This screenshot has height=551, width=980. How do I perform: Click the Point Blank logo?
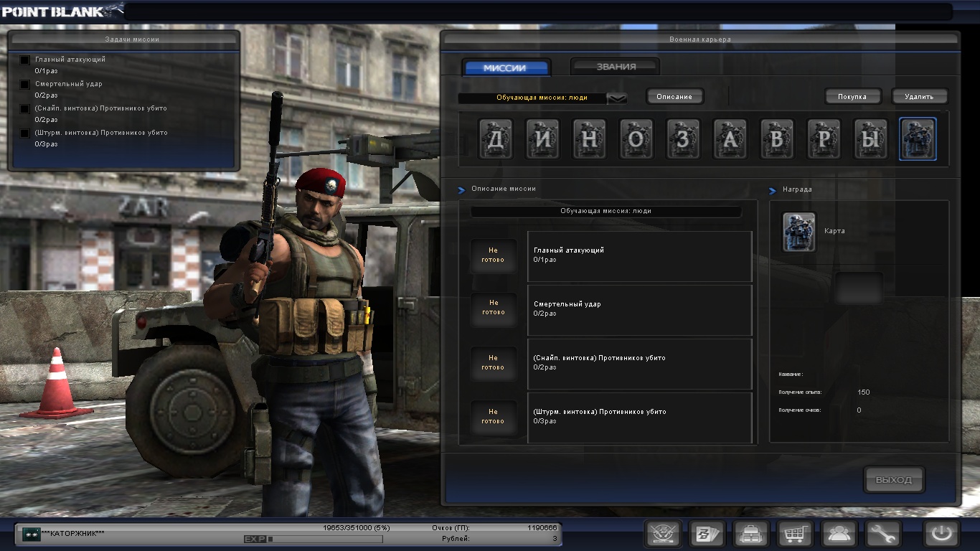[x=62, y=11]
